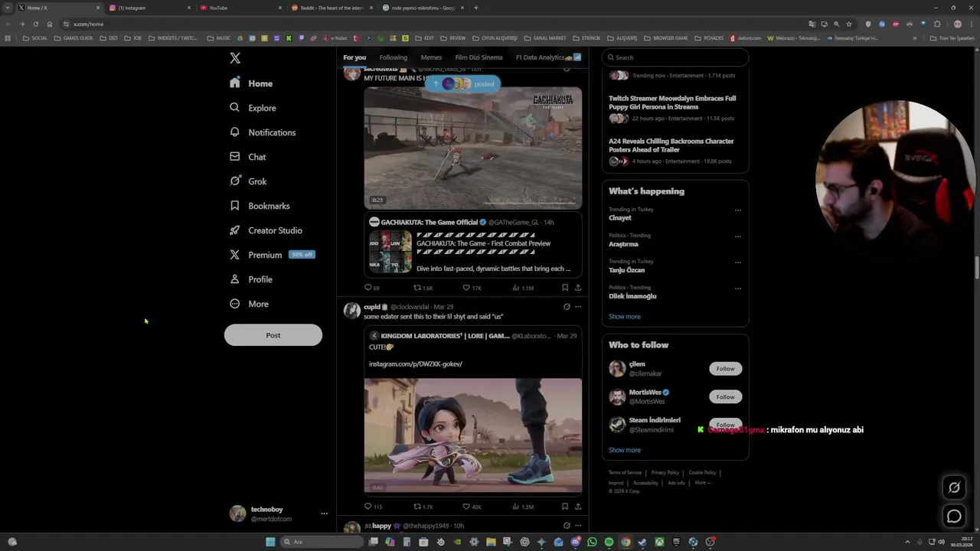Show more under Who to follow

click(625, 450)
